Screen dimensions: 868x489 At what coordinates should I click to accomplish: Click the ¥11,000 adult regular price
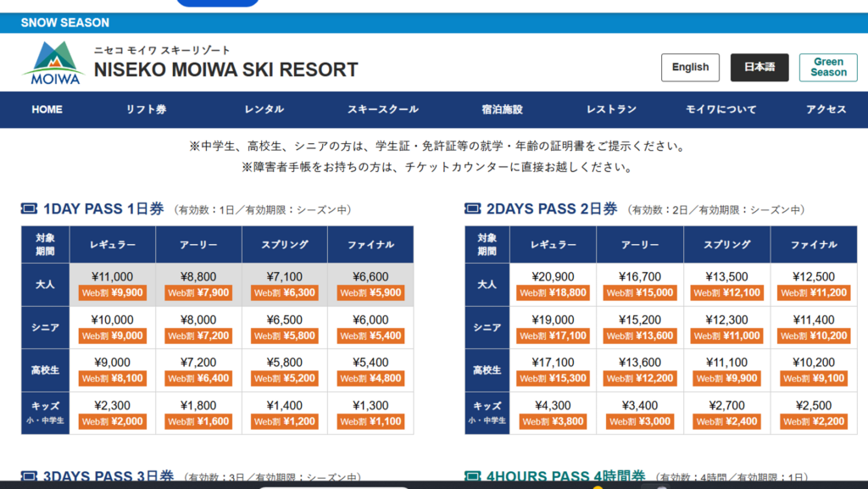click(113, 276)
